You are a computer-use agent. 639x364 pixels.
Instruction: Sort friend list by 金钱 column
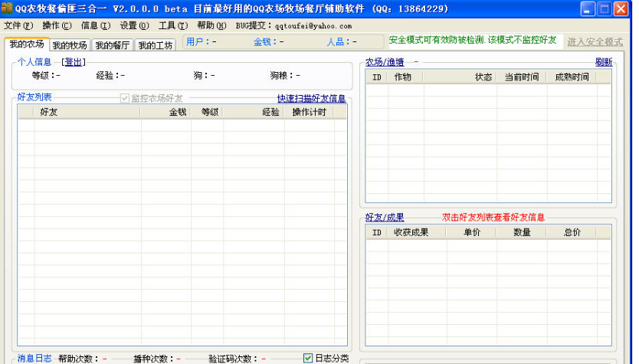click(x=165, y=112)
